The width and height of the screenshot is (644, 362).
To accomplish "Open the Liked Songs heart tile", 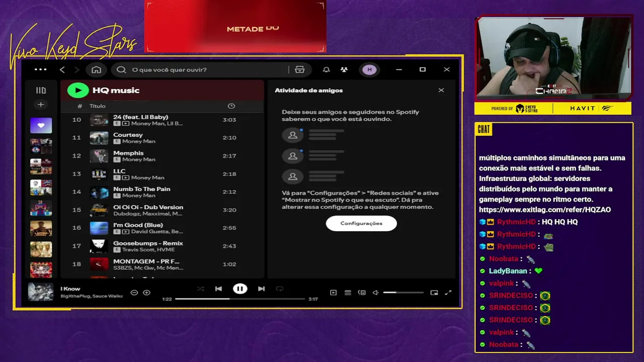I will click(41, 125).
